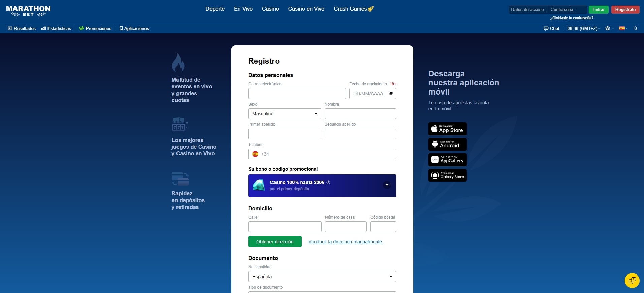Open the search magnifier icon

pyautogui.click(x=635, y=28)
